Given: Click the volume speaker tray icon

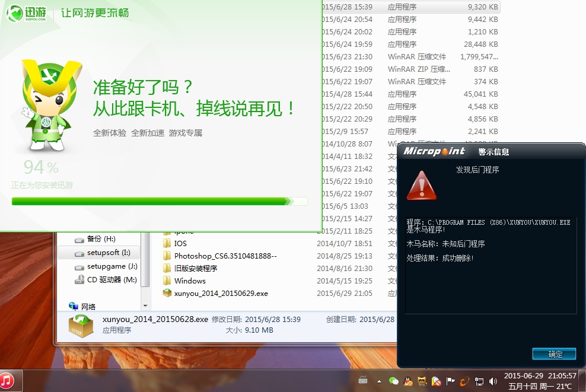Looking at the screenshot, I should pyautogui.click(x=493, y=381).
